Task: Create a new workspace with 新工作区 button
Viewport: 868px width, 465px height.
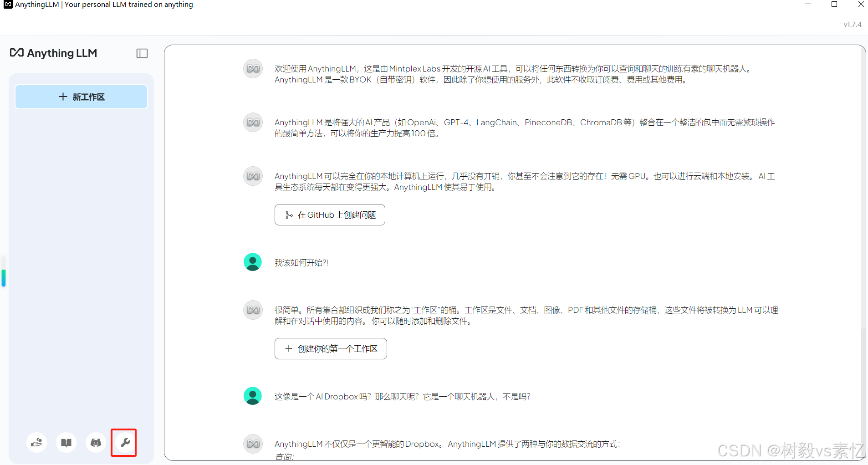Action: pyautogui.click(x=81, y=97)
